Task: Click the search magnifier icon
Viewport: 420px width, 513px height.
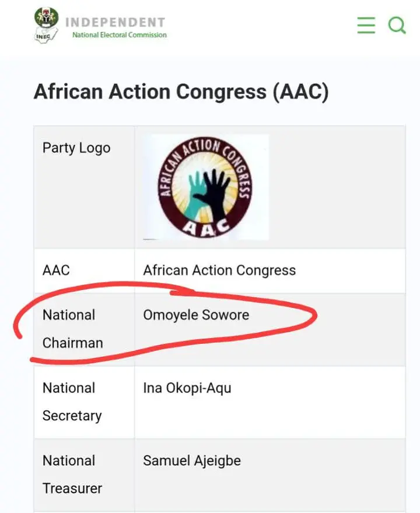Action: point(397,25)
